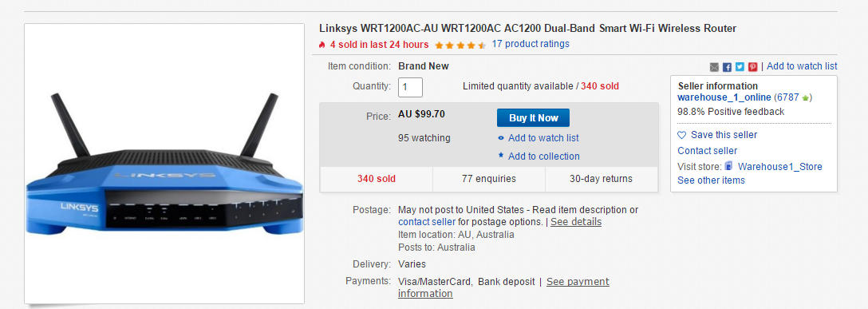Share listing on Twitter icon
868x309 pixels.
(740, 67)
